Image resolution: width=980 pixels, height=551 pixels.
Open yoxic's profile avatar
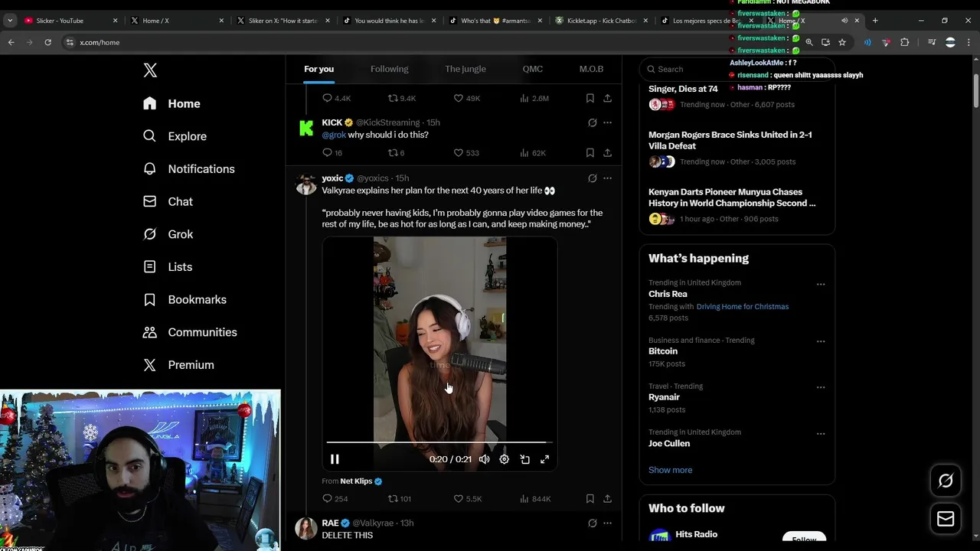(306, 184)
